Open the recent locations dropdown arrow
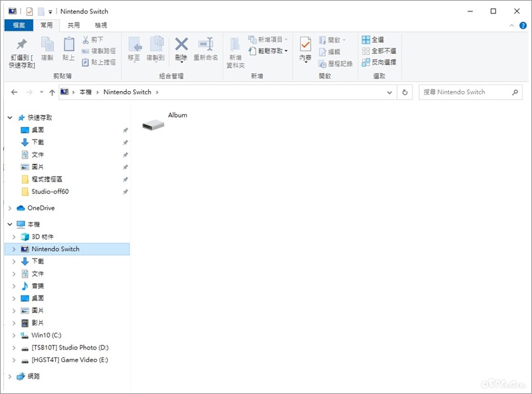Viewport: 532px width, 394px height. pyautogui.click(x=41, y=92)
